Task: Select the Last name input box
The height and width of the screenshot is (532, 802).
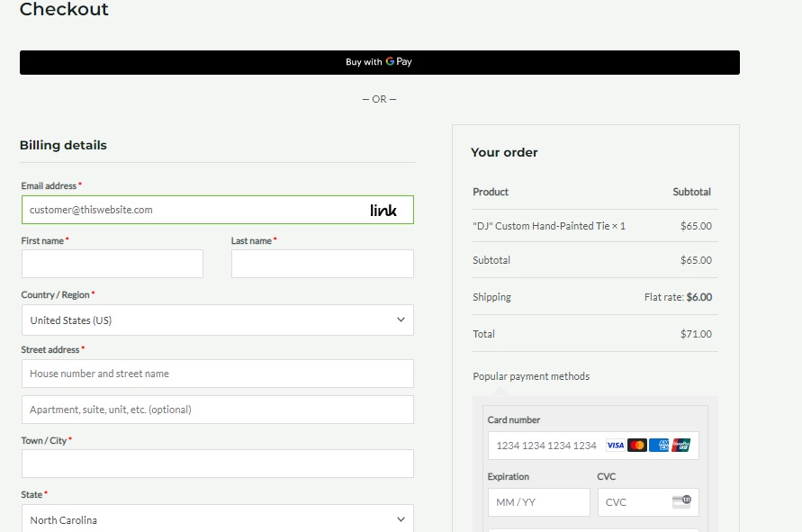Action: point(322,264)
